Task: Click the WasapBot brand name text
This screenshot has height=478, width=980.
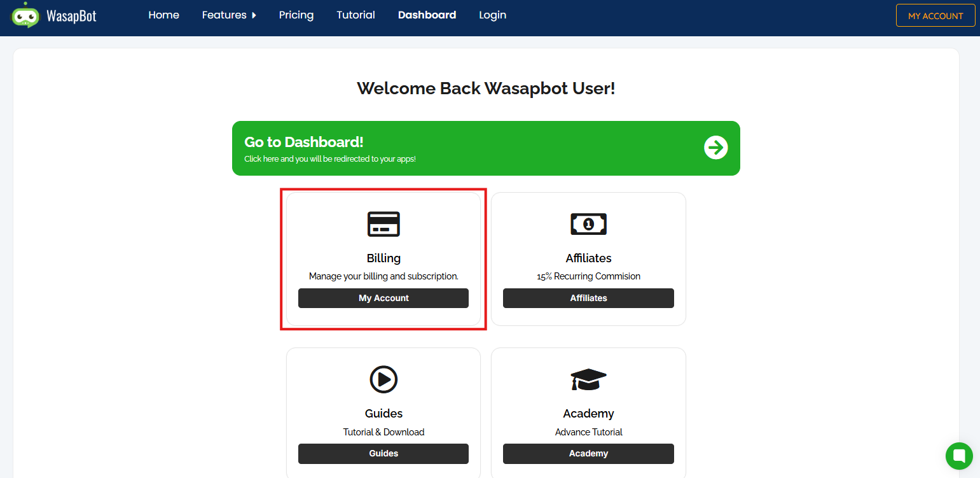Action: coord(71,16)
